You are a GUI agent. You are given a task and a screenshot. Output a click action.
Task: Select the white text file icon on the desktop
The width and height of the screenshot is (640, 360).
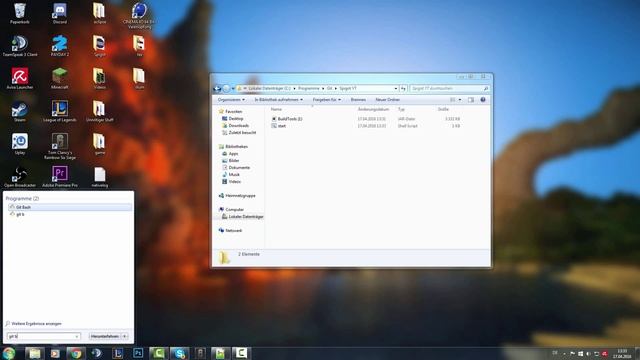[x=99, y=177]
